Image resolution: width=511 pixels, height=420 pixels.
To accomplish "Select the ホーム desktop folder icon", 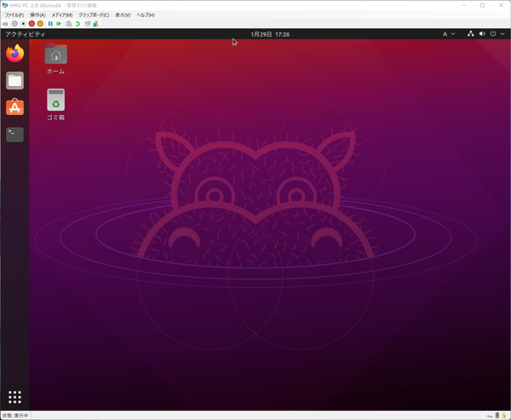I will [55, 59].
